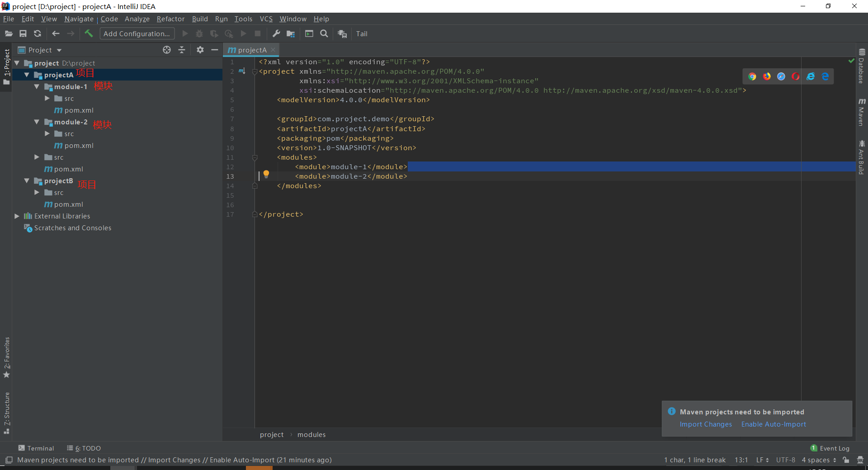The width and height of the screenshot is (868, 470).
Task: Toggle the 2: Favorites tool window
Action: 6,357
